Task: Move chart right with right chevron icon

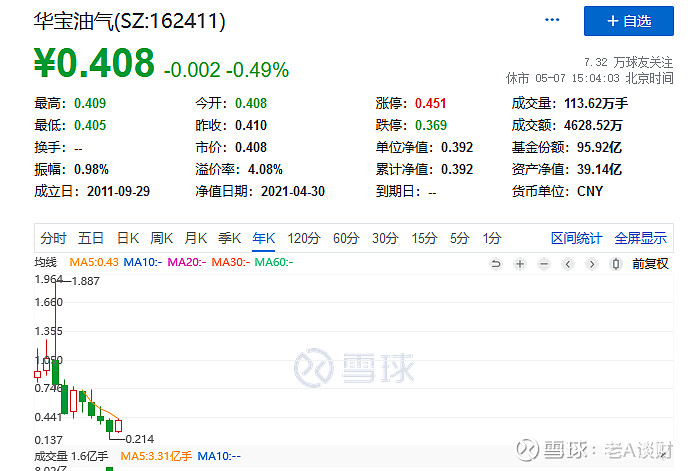Action: [x=592, y=264]
